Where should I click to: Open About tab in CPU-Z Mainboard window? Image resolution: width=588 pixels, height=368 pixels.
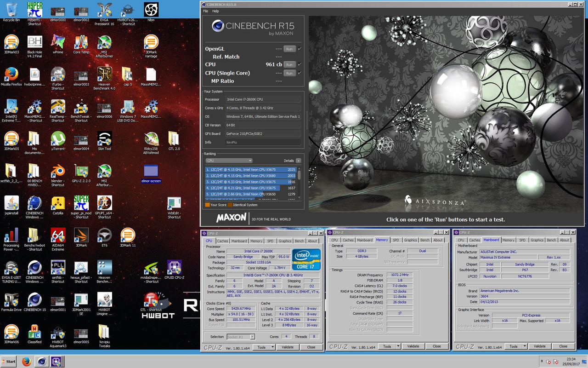564,240
